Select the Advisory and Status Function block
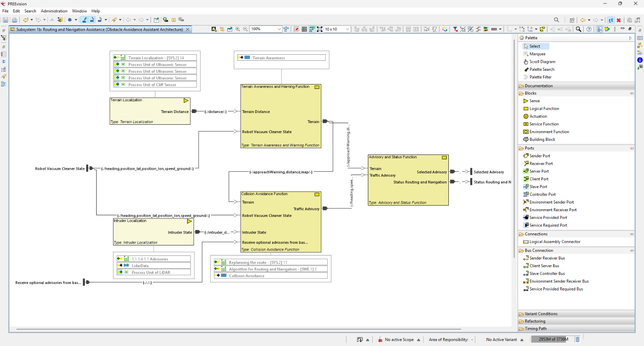The image size is (644, 346). click(x=408, y=180)
